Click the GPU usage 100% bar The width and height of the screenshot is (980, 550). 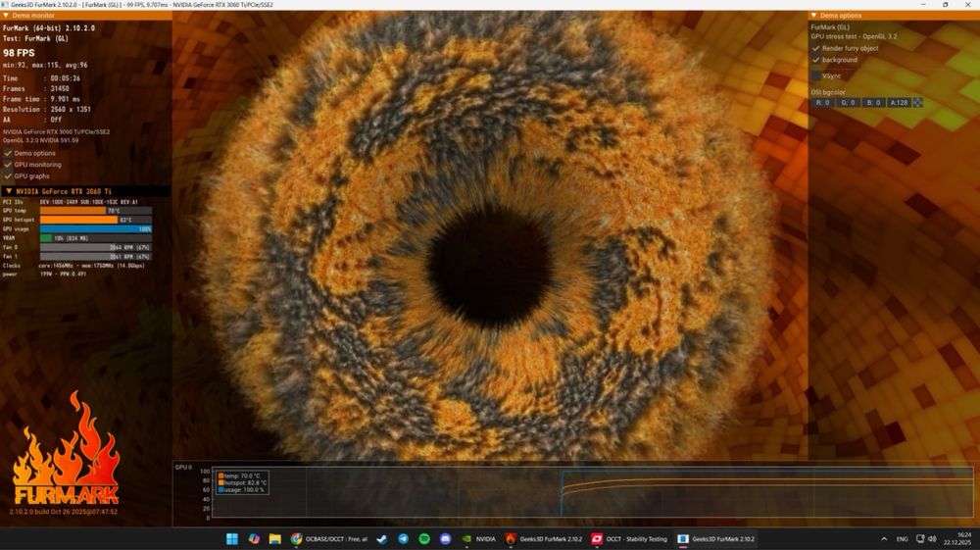tap(96, 228)
